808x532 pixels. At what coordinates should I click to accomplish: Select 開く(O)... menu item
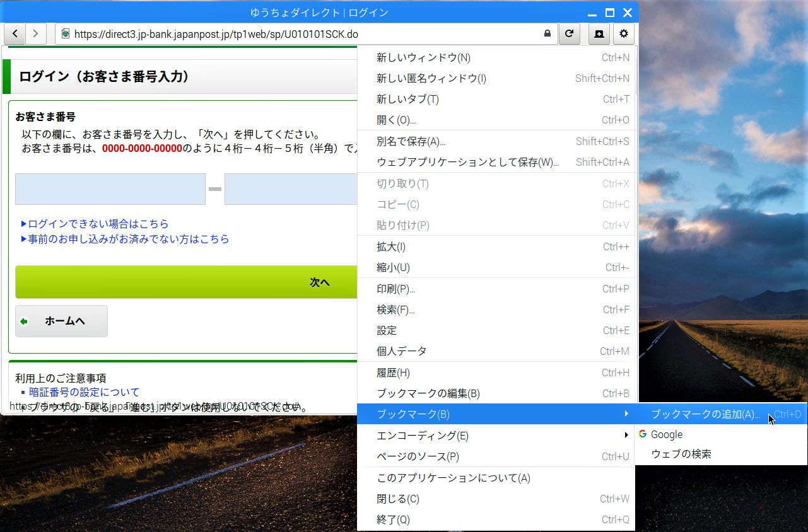point(496,120)
